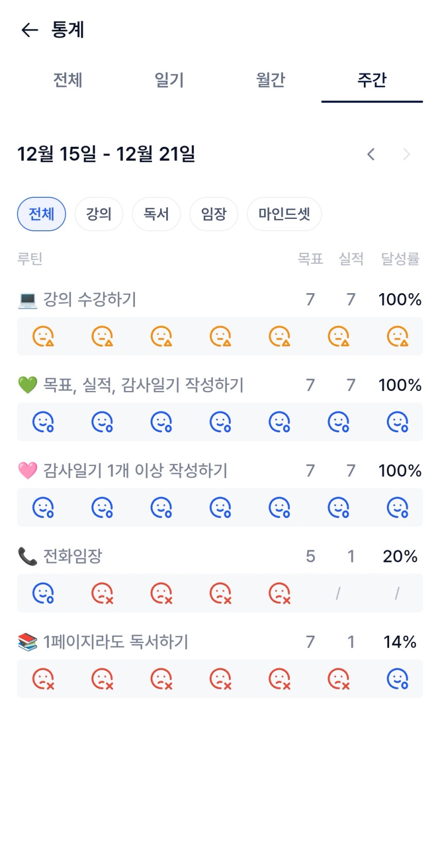Tap the last red failed face in 전화임장 row
Viewport: 440px width, 868px height.
pos(279,593)
